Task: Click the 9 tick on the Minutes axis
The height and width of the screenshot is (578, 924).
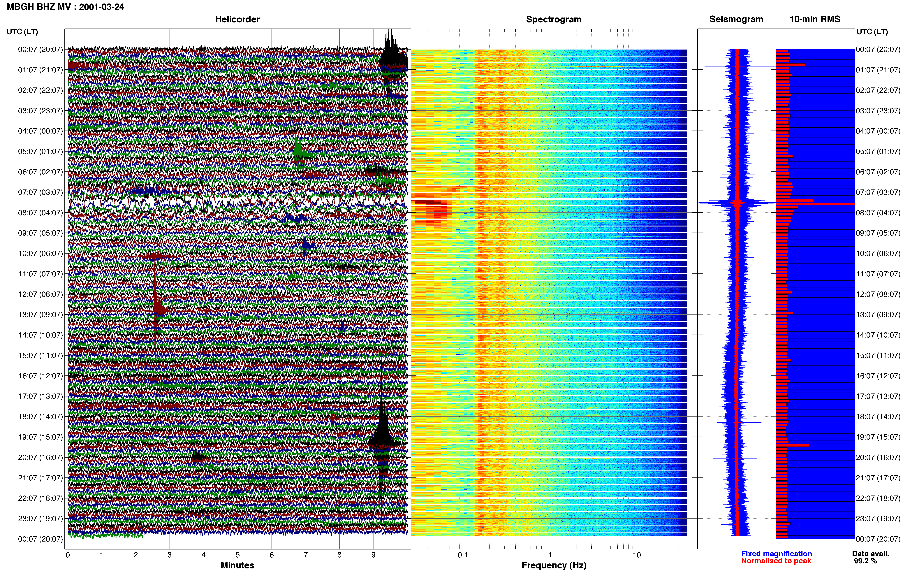Action: [x=373, y=555]
